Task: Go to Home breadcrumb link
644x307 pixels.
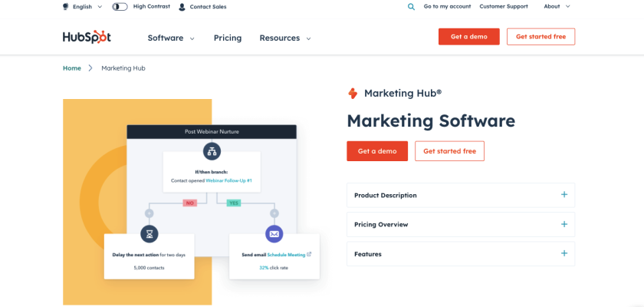Action: click(x=72, y=68)
